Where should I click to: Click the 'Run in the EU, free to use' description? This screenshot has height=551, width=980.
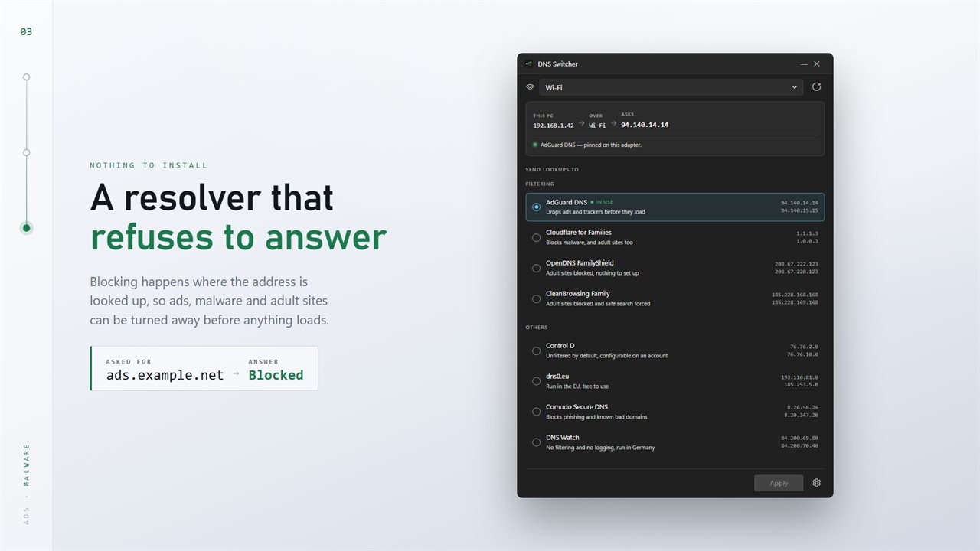[577, 386]
